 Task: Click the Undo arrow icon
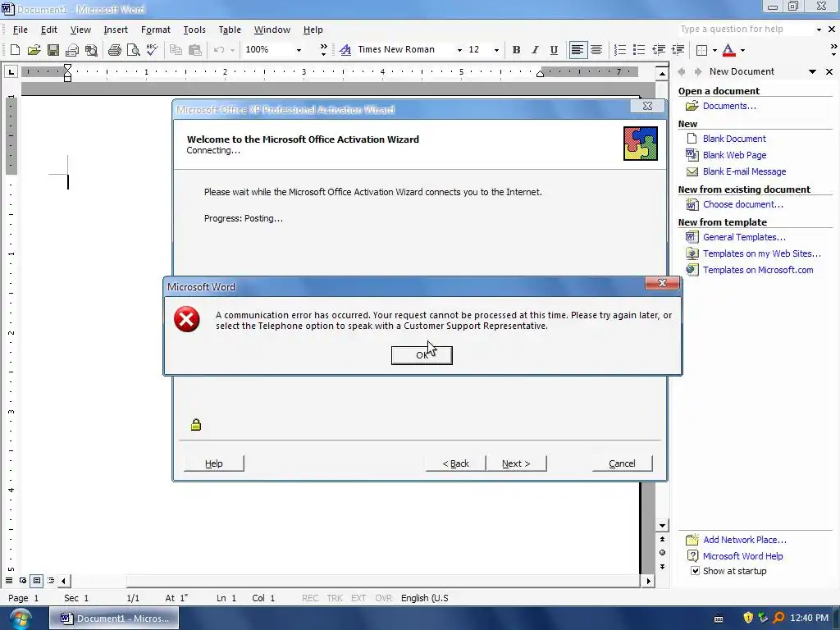tap(218, 50)
